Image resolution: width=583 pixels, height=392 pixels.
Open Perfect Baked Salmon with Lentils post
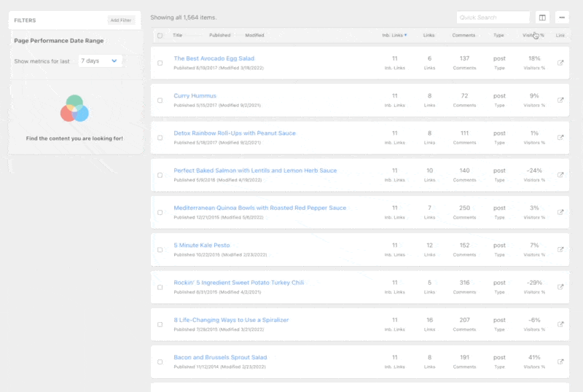tap(255, 170)
